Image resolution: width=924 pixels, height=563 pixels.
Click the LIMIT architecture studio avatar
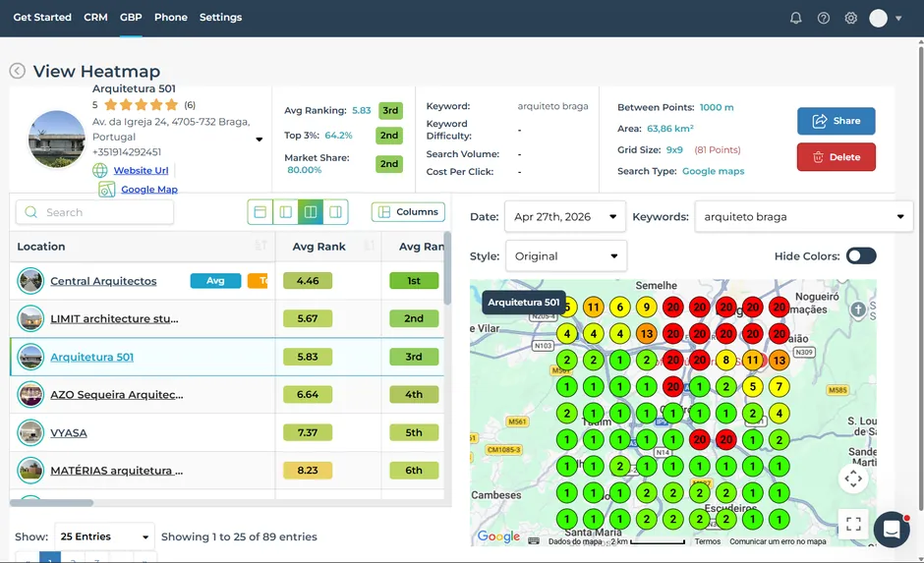point(30,318)
